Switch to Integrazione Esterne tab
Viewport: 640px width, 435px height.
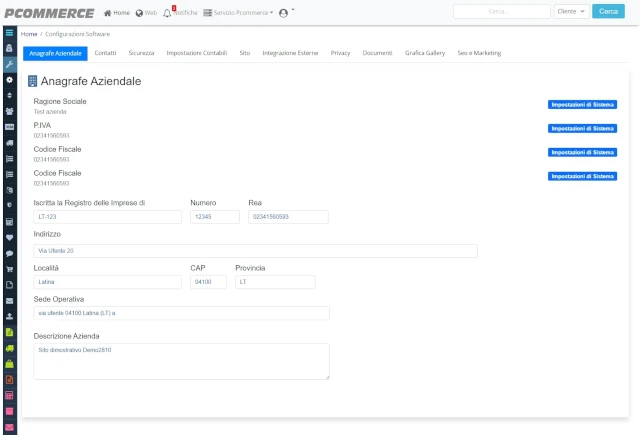(x=290, y=53)
